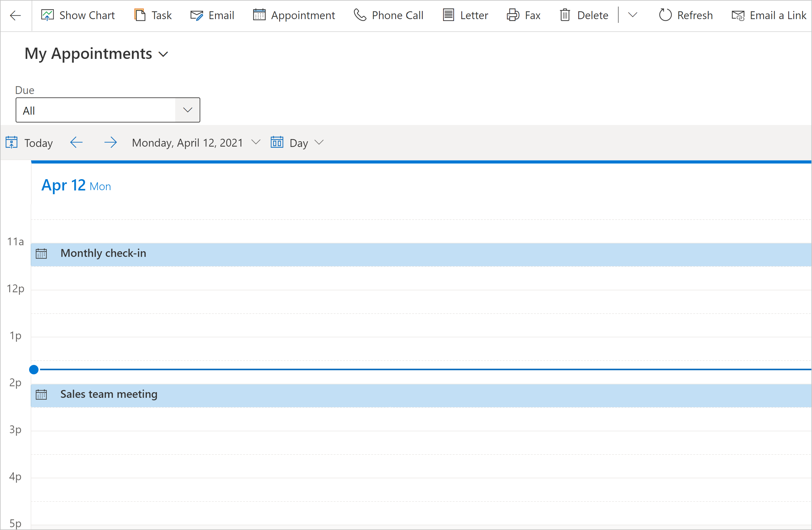Click the overflow more options chevron
The height and width of the screenshot is (530, 812).
coord(633,14)
